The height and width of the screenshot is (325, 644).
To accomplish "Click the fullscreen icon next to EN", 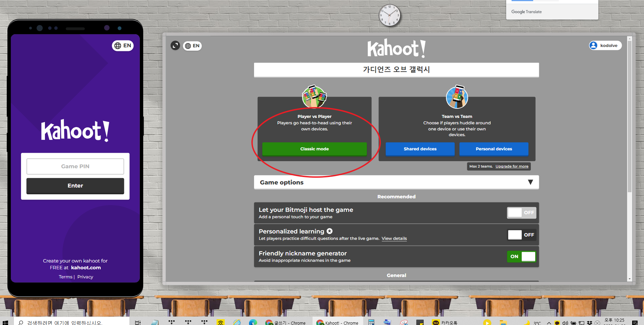I will (175, 46).
